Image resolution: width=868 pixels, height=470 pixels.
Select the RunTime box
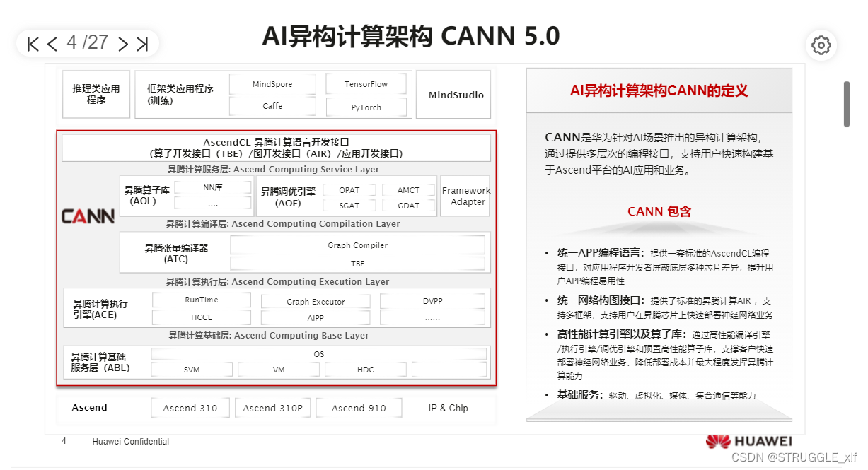(201, 300)
